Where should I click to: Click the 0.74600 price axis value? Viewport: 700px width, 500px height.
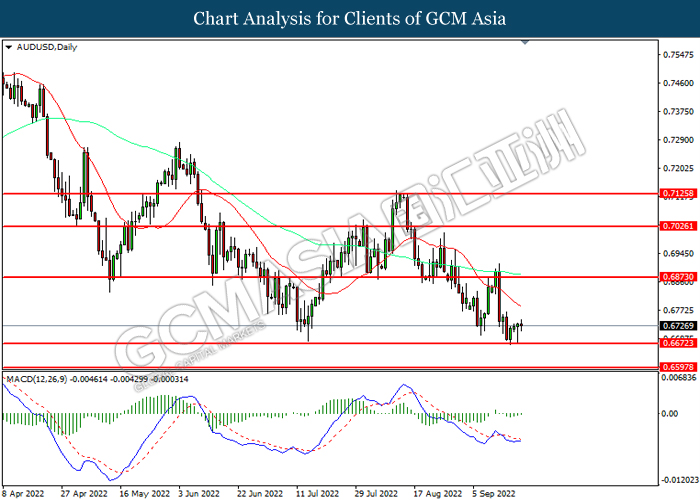click(679, 83)
